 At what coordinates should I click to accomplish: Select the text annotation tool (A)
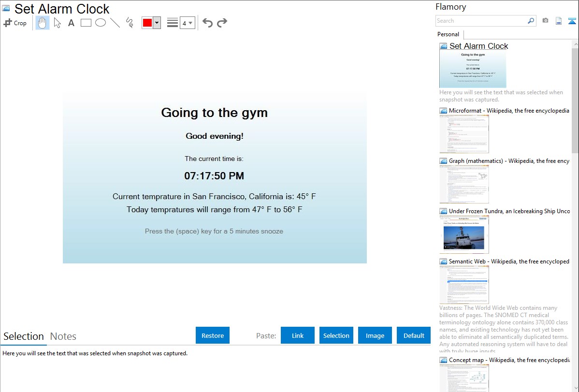(71, 23)
